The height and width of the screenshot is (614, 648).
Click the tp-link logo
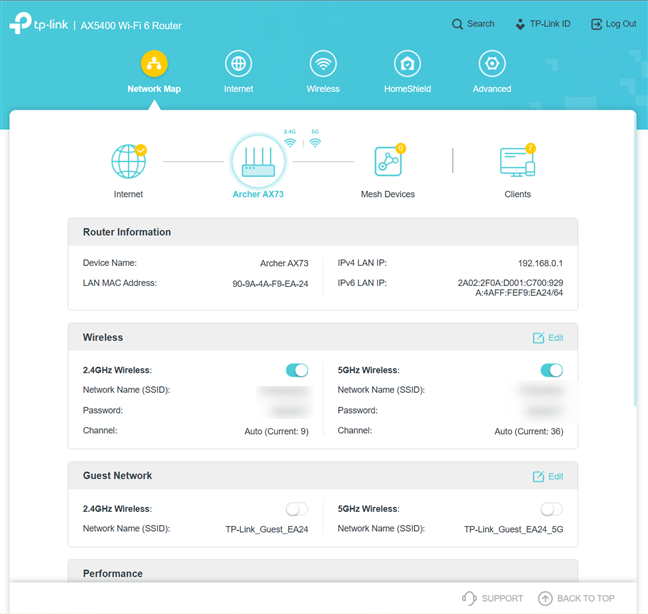pyautogui.click(x=39, y=24)
